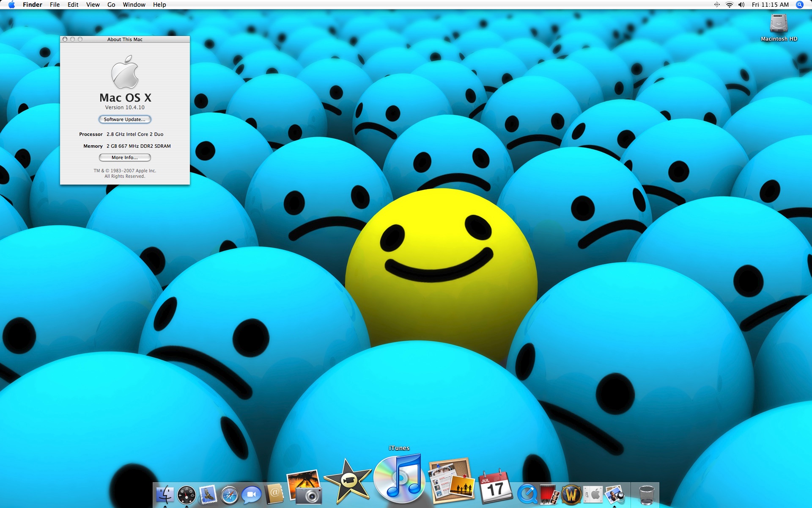The height and width of the screenshot is (508, 812).
Task: Click the volume icon in menu bar
Action: (741, 5)
